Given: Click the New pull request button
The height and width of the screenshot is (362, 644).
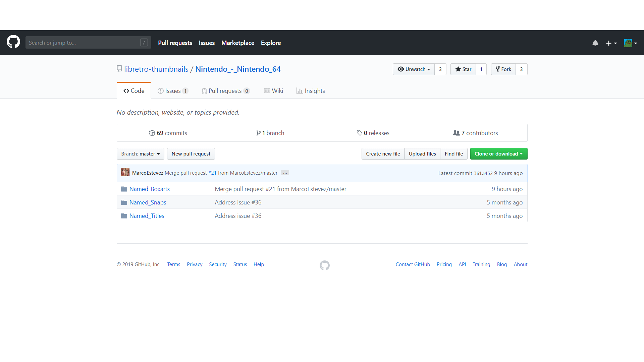Looking at the screenshot, I should click(x=191, y=154).
